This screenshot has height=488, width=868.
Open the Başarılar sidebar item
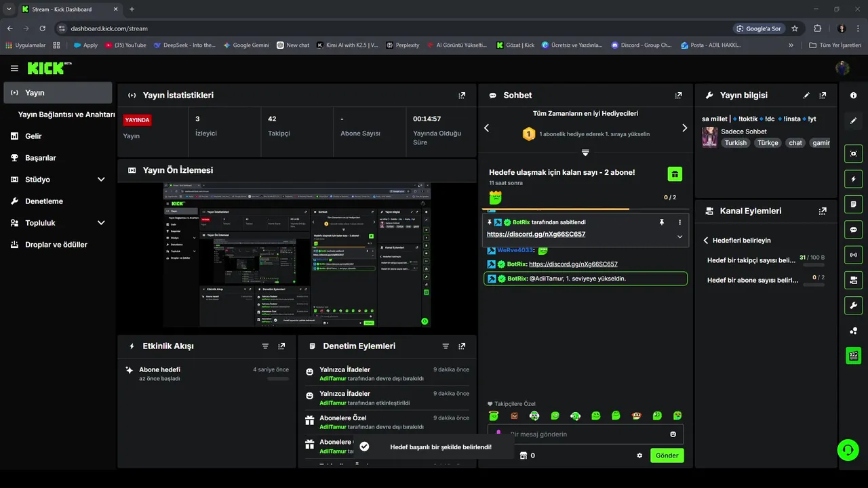(57, 158)
